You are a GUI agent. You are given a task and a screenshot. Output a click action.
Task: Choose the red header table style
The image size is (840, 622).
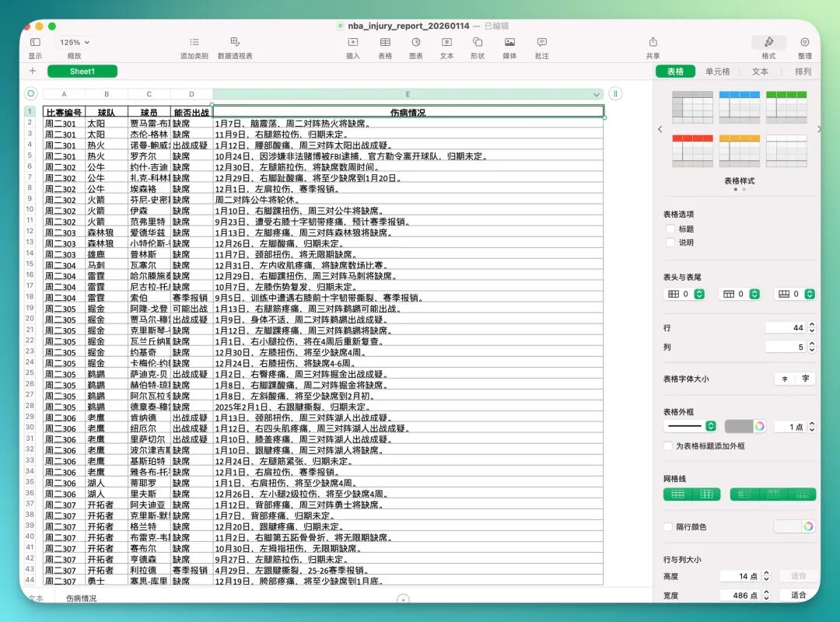(692, 151)
